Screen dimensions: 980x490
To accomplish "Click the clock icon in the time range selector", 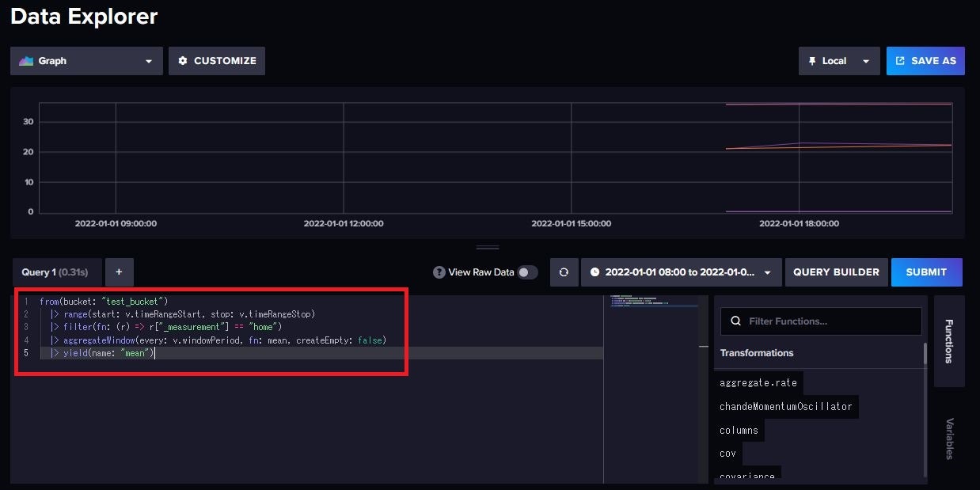I will coord(594,272).
